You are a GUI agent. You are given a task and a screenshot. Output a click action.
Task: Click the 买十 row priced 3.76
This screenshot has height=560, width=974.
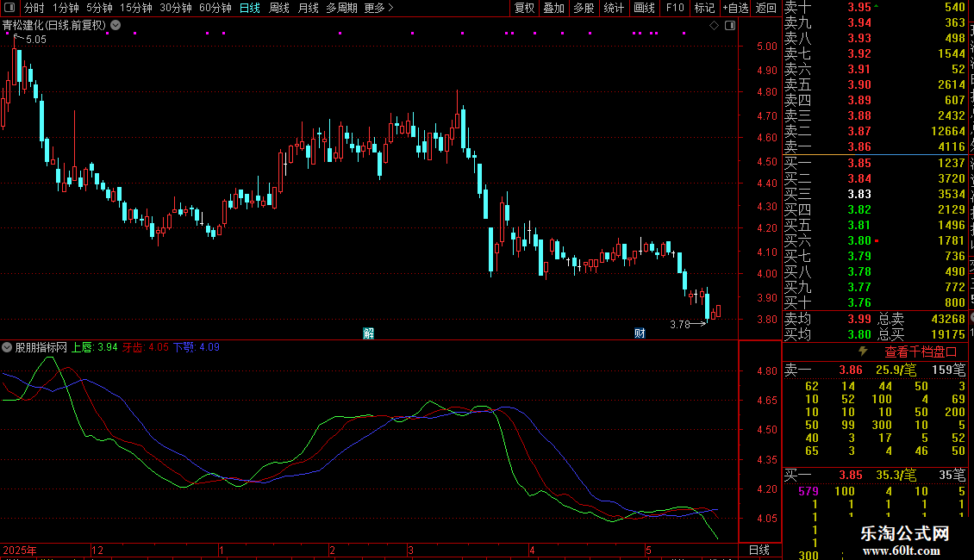[875, 302]
